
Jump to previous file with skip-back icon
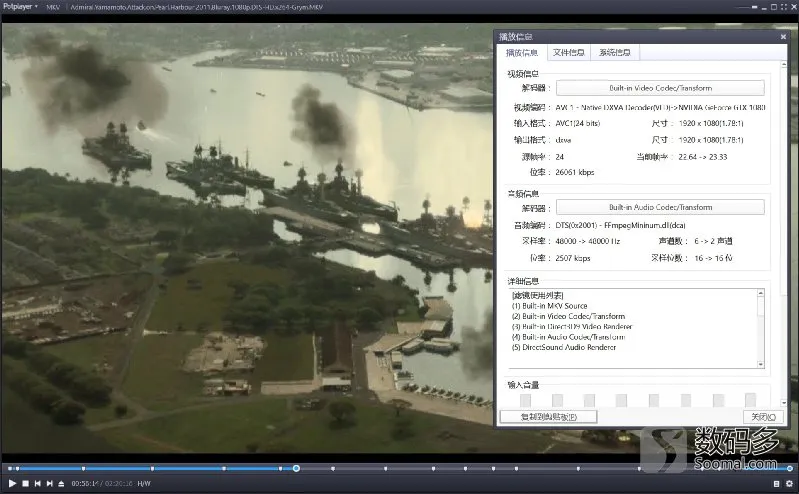point(37,483)
